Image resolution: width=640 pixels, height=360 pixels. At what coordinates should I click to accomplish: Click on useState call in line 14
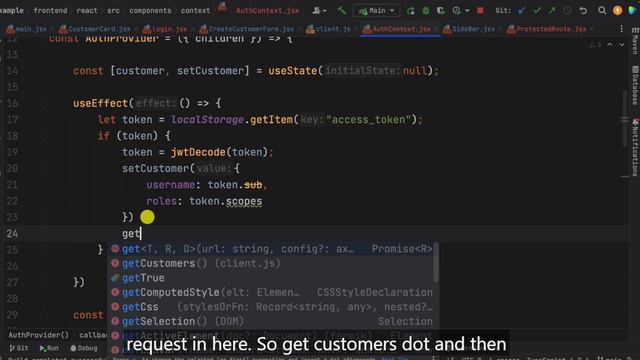(293, 71)
